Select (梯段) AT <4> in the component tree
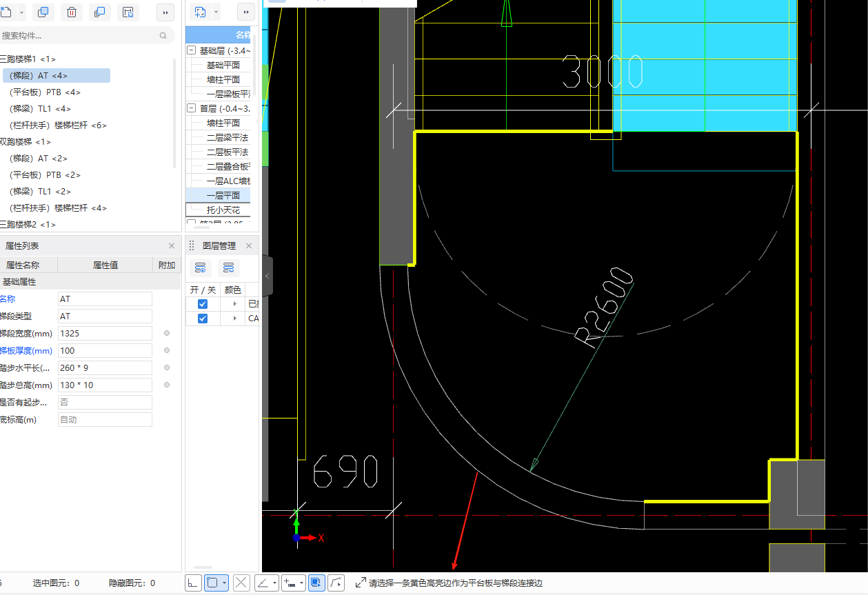The image size is (868, 595). [x=55, y=76]
